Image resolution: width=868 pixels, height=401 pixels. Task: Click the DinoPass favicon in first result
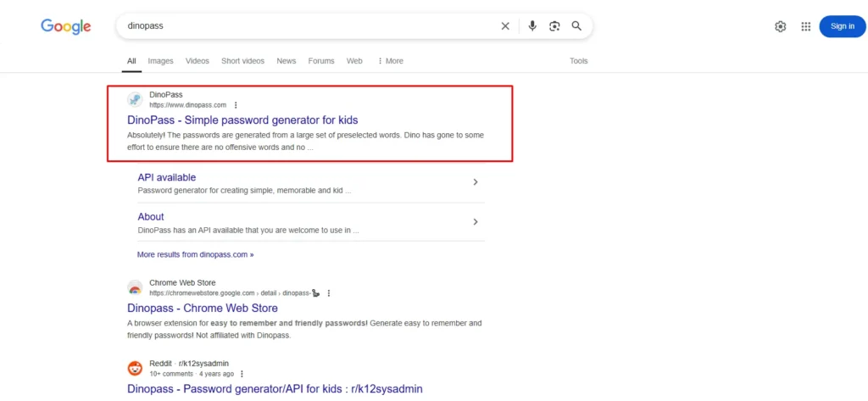pyautogui.click(x=135, y=100)
